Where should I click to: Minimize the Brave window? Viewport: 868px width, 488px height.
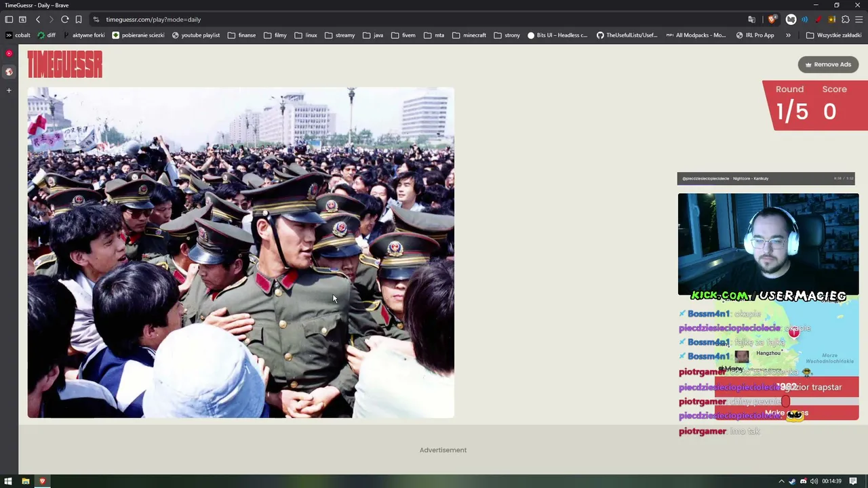pos(815,5)
